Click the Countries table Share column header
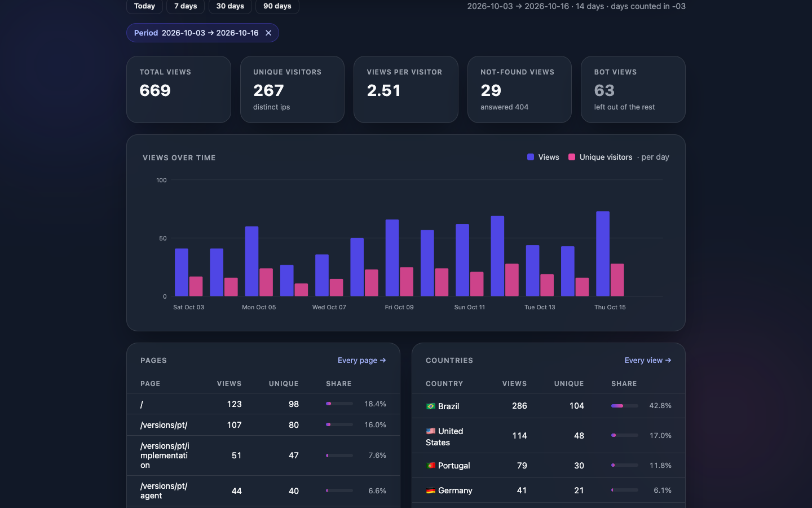Image resolution: width=812 pixels, height=508 pixels. click(624, 384)
